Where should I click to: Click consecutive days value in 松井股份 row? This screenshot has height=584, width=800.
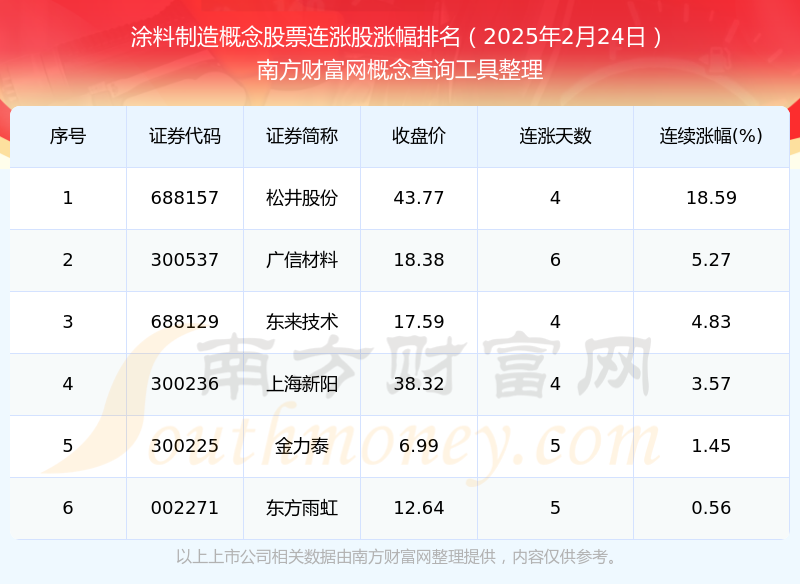[555, 198]
